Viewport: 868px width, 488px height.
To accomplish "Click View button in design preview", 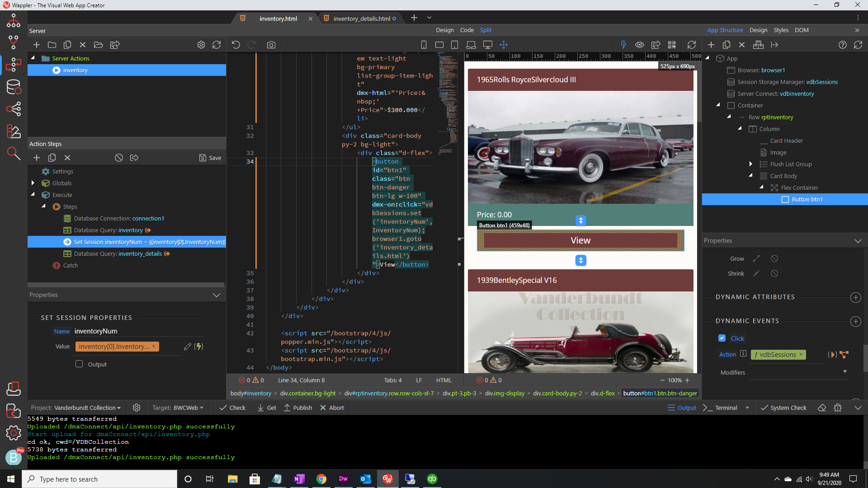I will tap(580, 240).
